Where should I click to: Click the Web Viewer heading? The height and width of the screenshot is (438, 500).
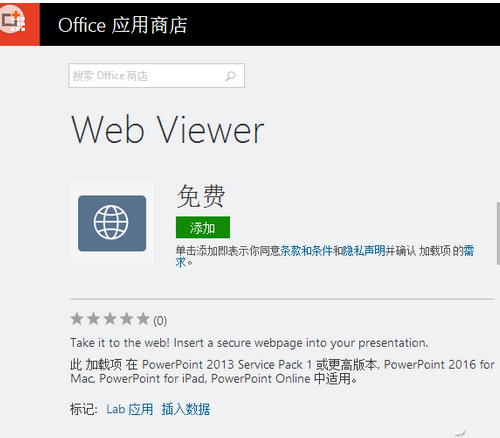tap(168, 130)
